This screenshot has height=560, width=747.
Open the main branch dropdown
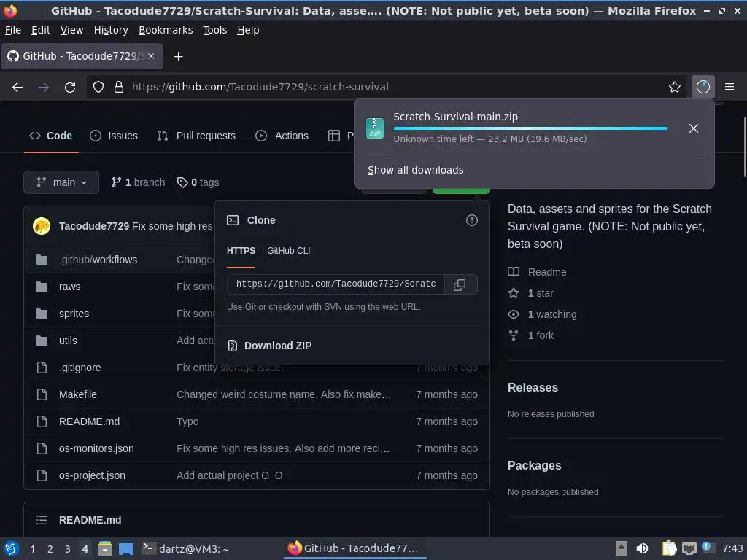[x=61, y=182]
